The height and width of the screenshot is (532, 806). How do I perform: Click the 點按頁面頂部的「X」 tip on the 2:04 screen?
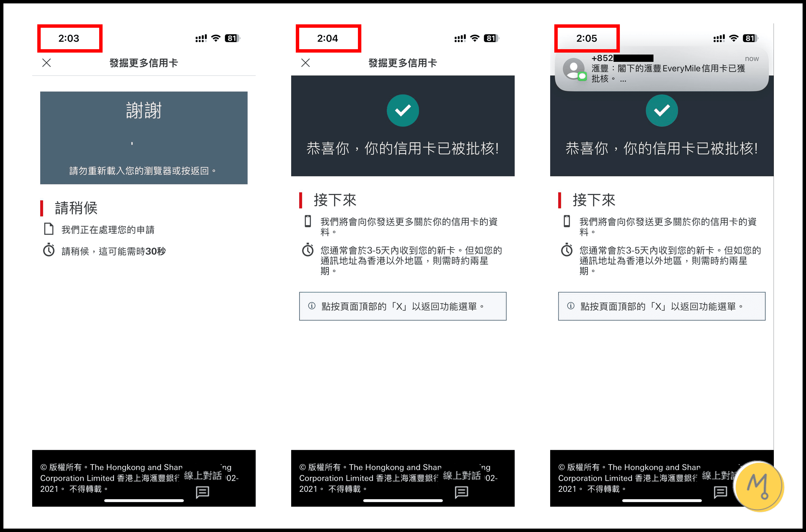click(x=403, y=306)
